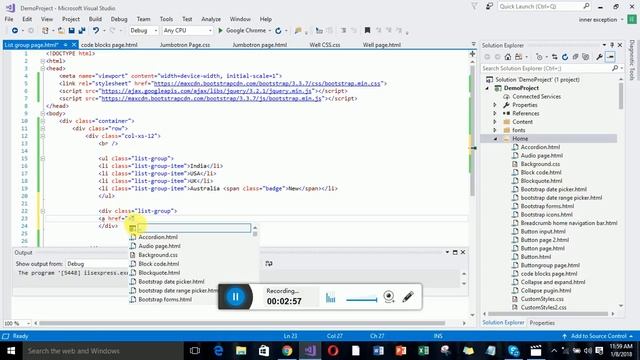Close the Output panel
Image resolution: width=640 pixels, height=360 pixels.
[463, 252]
